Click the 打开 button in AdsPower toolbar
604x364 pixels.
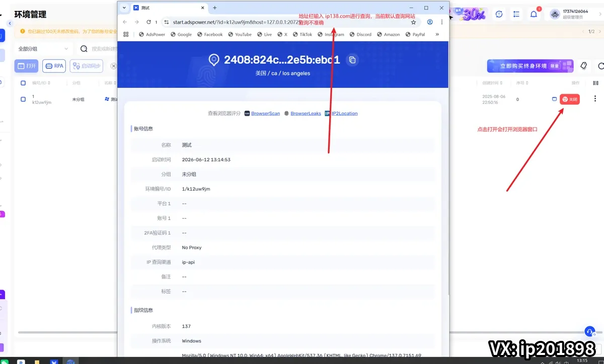click(27, 66)
